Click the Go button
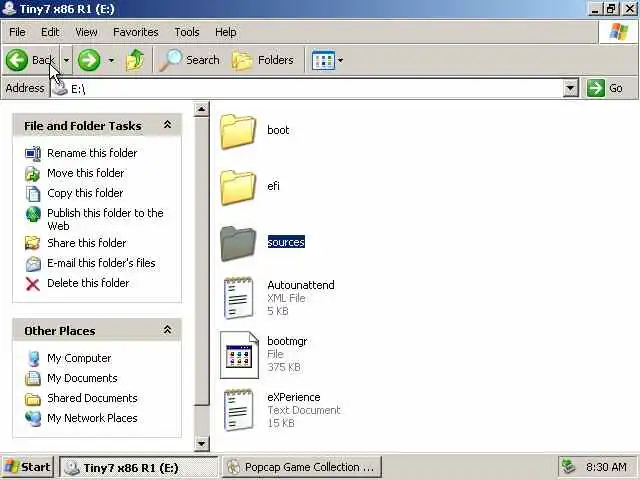The width and height of the screenshot is (640, 480). [x=605, y=88]
